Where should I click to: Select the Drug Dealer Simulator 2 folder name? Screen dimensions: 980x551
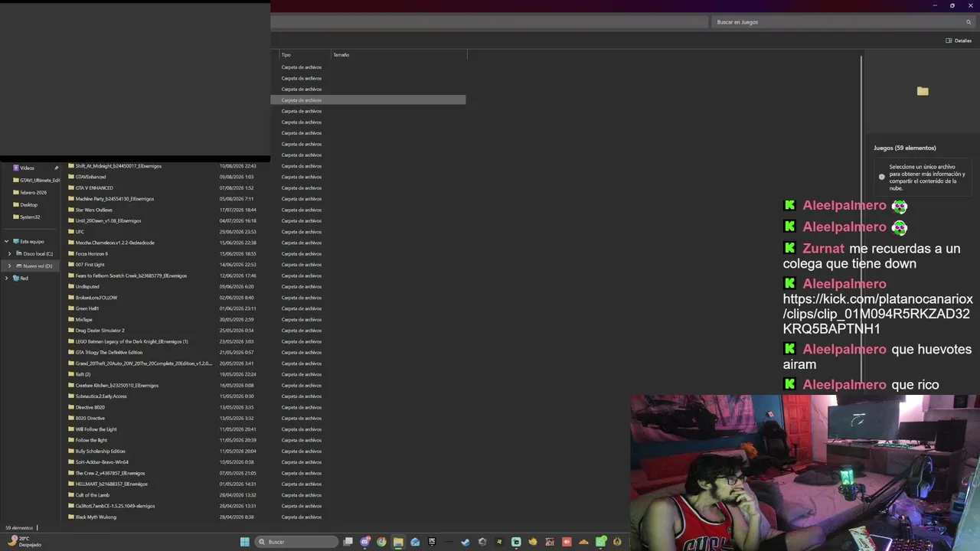pyautogui.click(x=100, y=331)
